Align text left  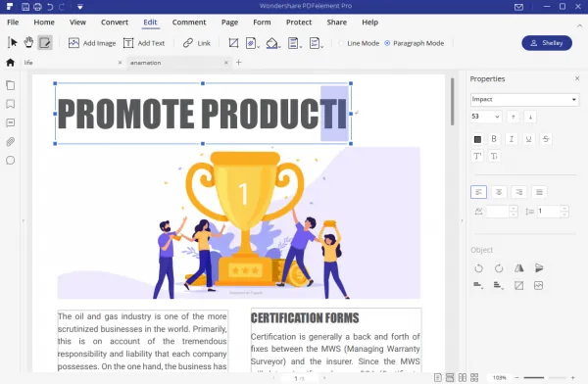(x=478, y=192)
